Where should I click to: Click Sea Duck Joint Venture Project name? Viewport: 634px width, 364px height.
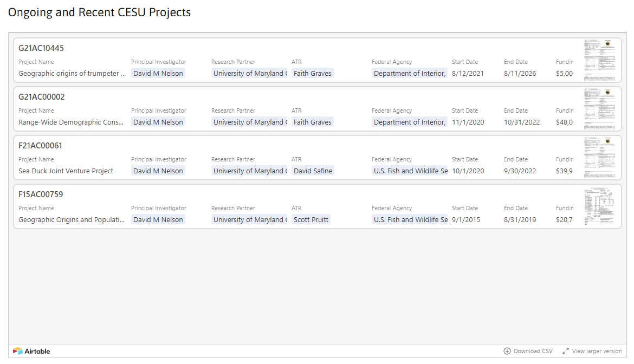click(x=66, y=171)
